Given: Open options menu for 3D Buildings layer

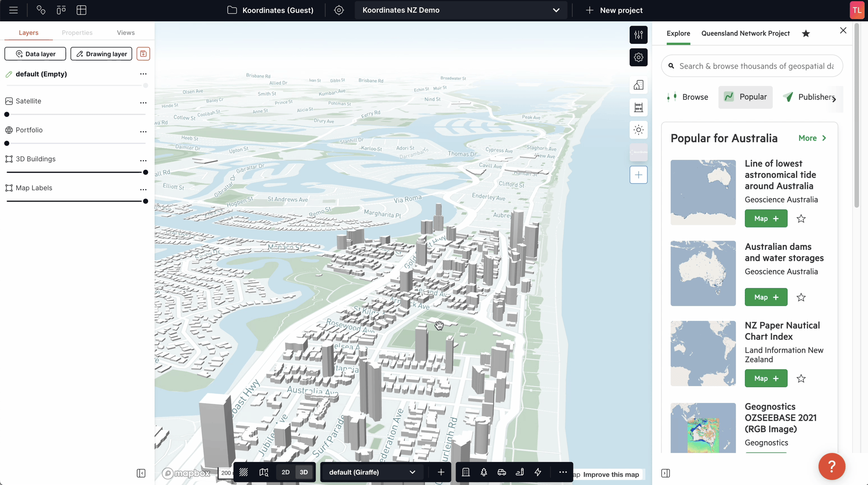Looking at the screenshot, I should coord(143,161).
